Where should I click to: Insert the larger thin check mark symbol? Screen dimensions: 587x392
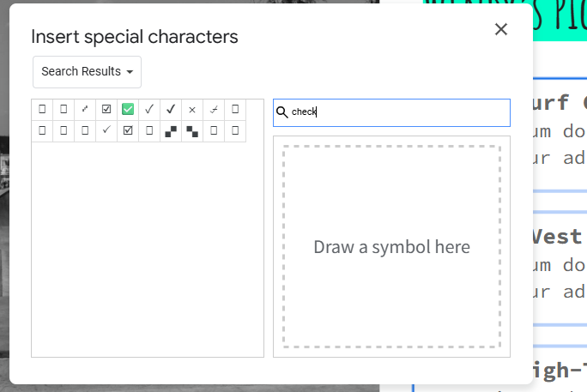coord(149,109)
